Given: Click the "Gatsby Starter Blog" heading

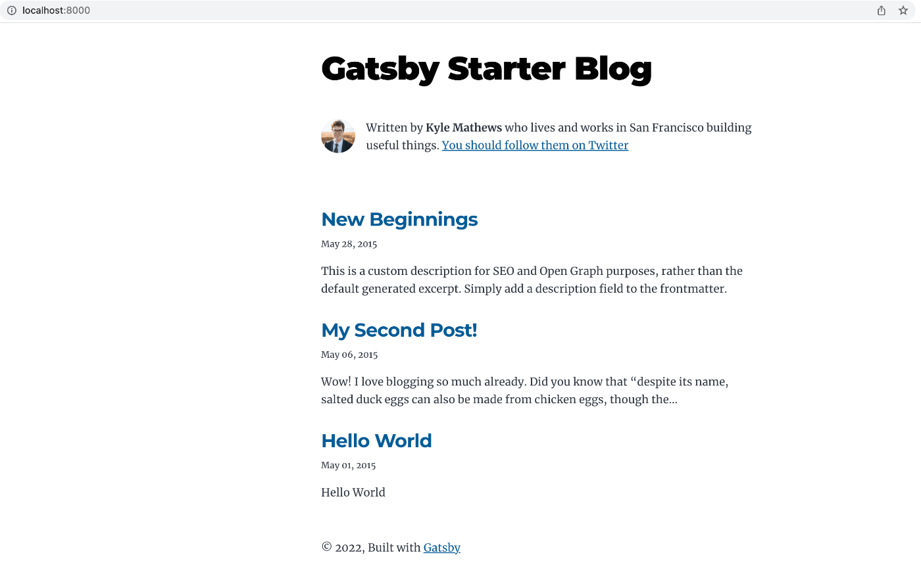Looking at the screenshot, I should click(x=486, y=68).
